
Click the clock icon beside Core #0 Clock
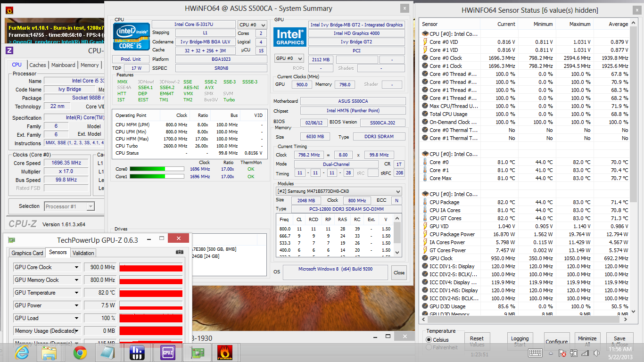pos(425,58)
